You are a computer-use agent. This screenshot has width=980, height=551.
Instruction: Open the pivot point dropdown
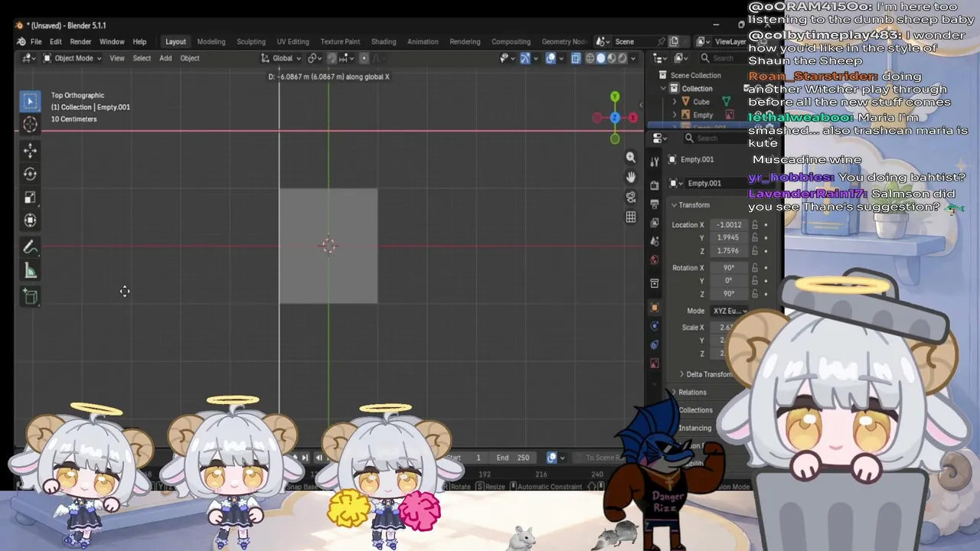(314, 58)
